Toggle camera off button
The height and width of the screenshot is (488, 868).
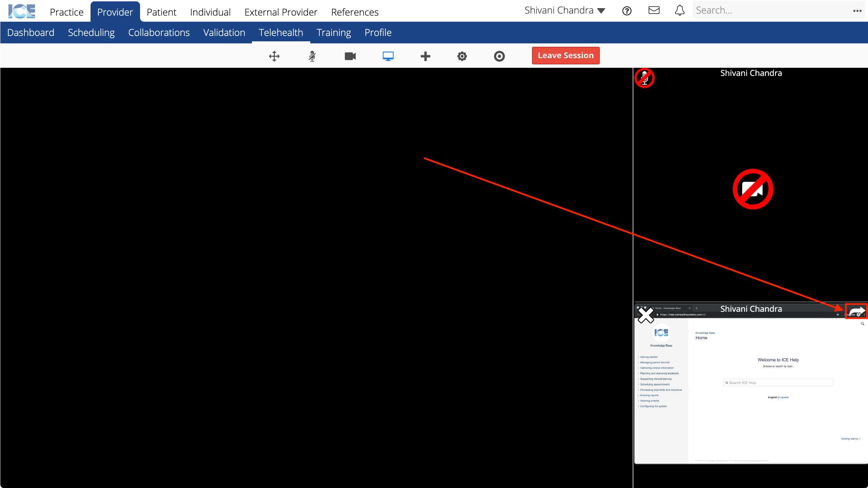[x=350, y=56]
